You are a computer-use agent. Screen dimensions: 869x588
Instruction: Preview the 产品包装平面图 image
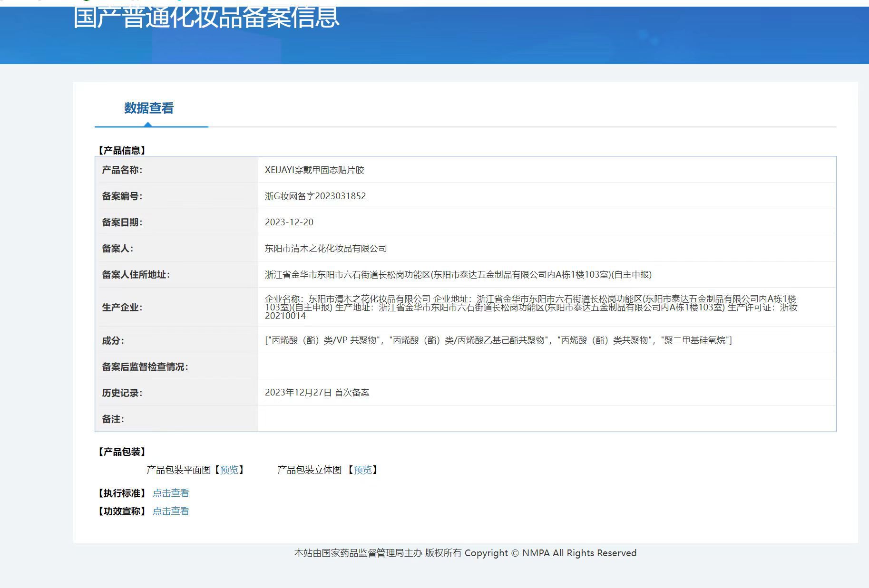(229, 470)
